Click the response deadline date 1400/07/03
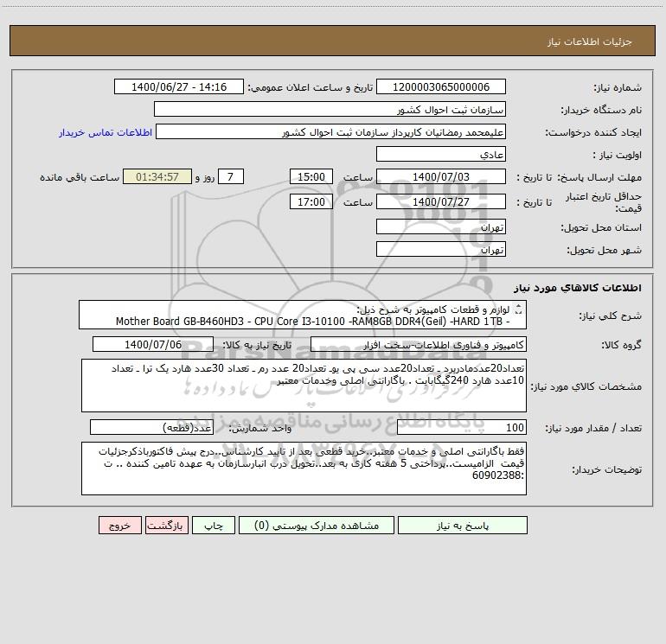The height and width of the screenshot is (644, 666). [x=441, y=176]
